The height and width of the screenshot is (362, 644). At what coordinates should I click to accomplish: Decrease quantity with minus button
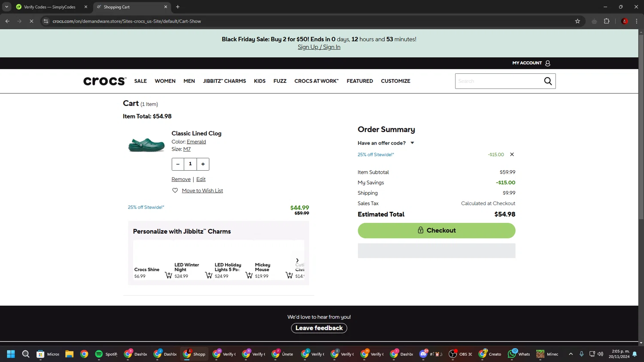point(178,164)
